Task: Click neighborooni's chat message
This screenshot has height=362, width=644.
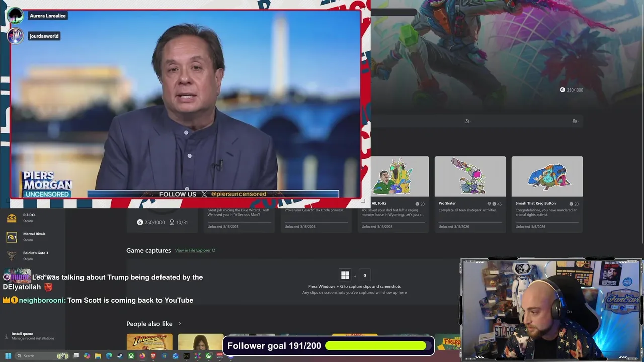Action: tap(98, 300)
